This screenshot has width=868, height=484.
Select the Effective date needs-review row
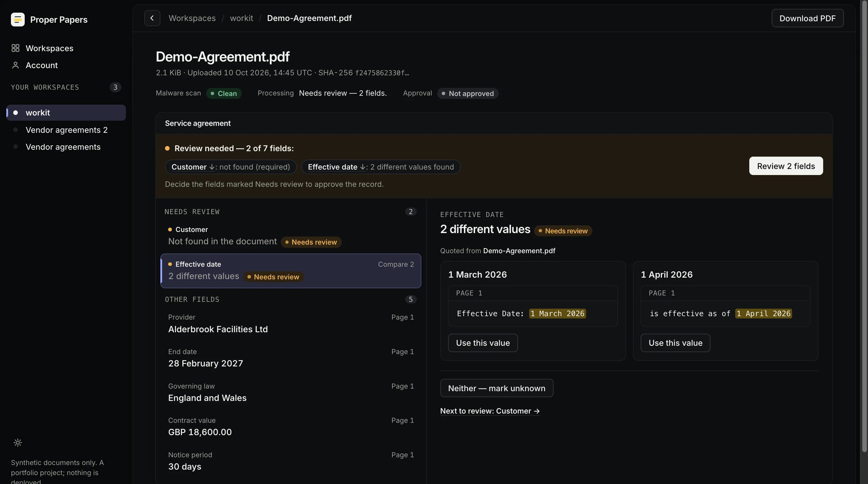coord(291,271)
